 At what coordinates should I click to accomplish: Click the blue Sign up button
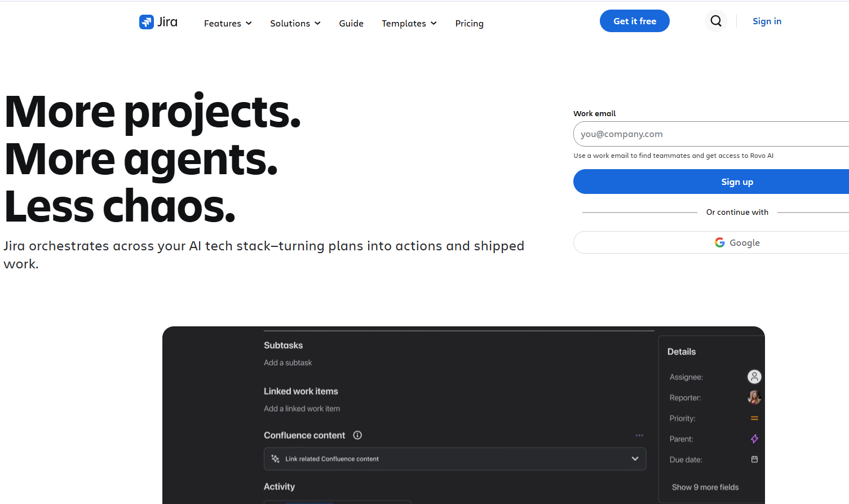coord(711,182)
